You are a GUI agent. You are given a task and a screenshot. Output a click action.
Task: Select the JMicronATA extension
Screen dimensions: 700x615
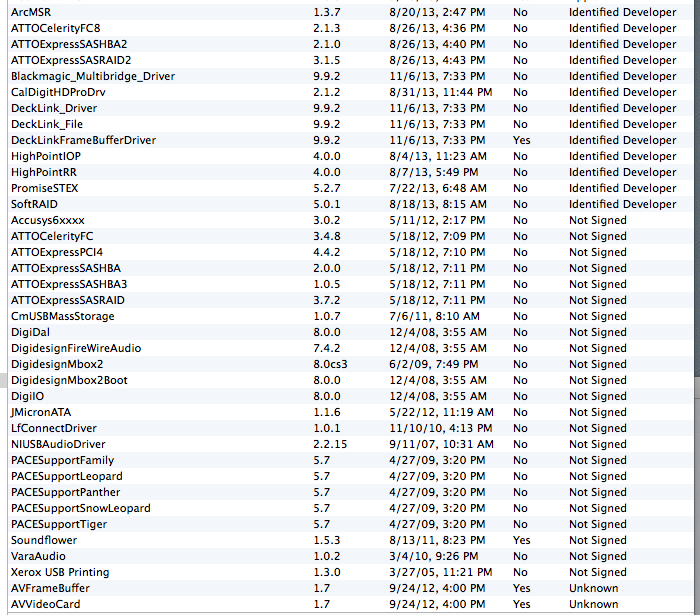tap(350, 412)
